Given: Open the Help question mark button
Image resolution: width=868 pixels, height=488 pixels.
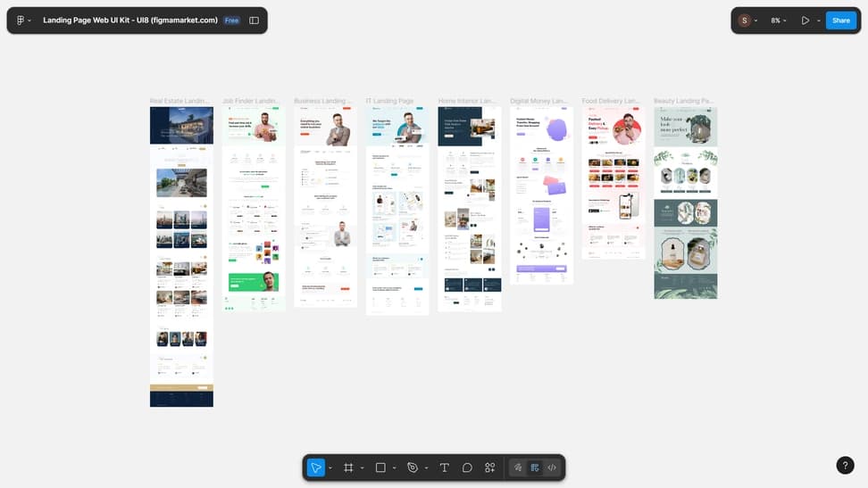Looking at the screenshot, I should click(x=845, y=466).
